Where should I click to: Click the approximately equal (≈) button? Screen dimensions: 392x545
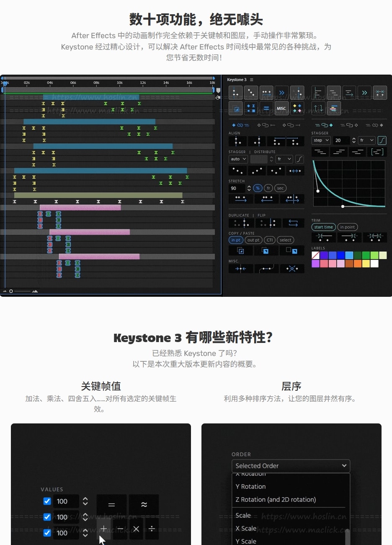(144, 505)
